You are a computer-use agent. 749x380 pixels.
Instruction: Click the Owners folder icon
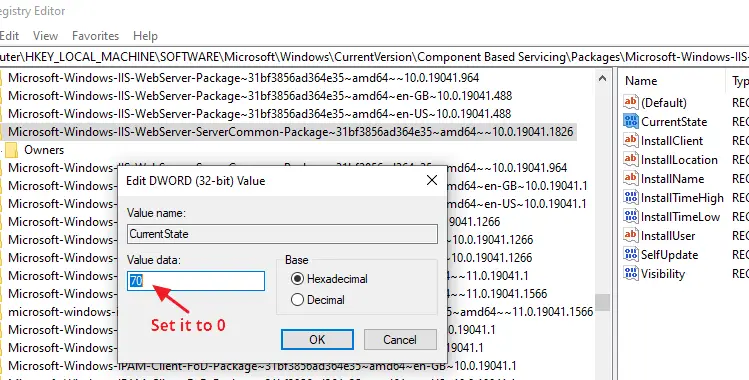pyautogui.click(x=11, y=150)
